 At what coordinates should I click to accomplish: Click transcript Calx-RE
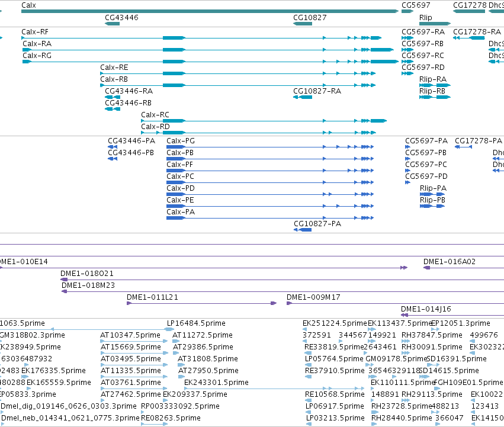tap(114, 68)
